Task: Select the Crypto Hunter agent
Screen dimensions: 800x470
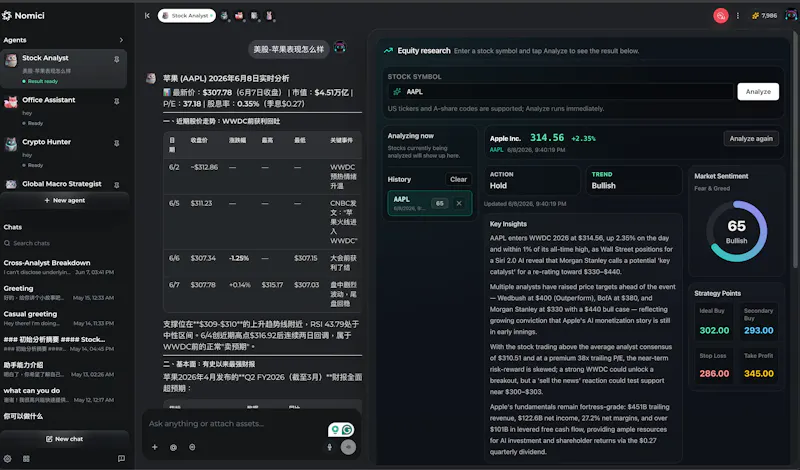Action: pyautogui.click(x=64, y=152)
